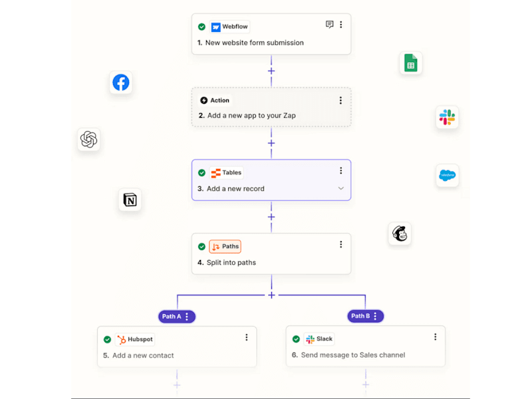This screenshot has width=532, height=399.
Task: Expand the Tables step chevron
Action: point(341,188)
